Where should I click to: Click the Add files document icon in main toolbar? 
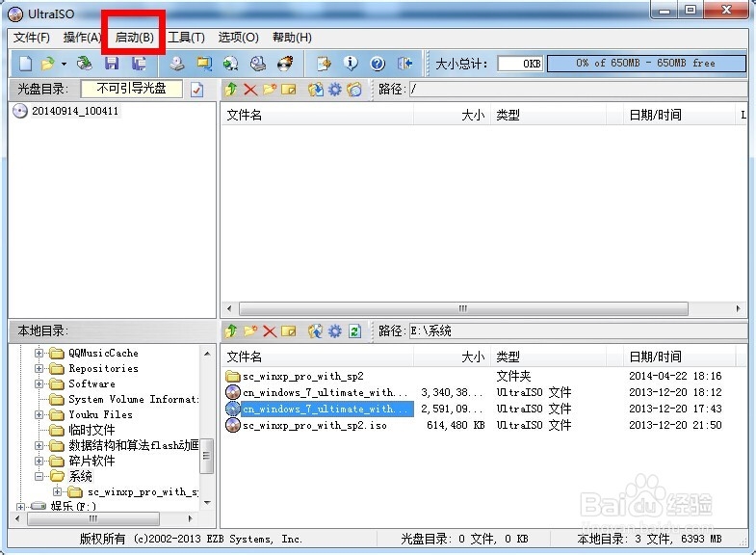click(x=324, y=64)
